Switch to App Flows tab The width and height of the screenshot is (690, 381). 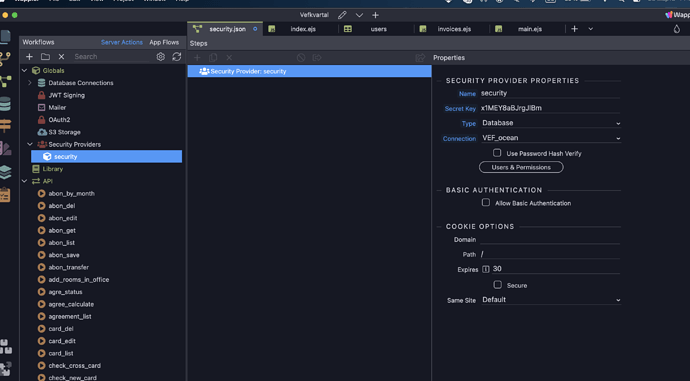[164, 42]
